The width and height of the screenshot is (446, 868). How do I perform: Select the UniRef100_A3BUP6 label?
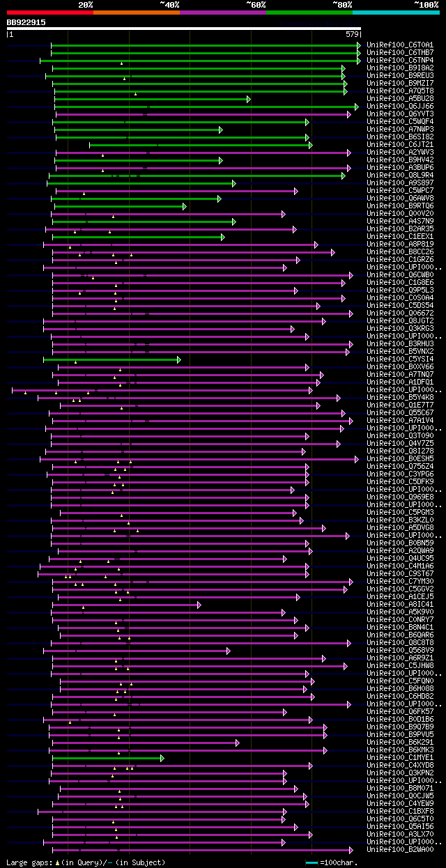[400, 167]
